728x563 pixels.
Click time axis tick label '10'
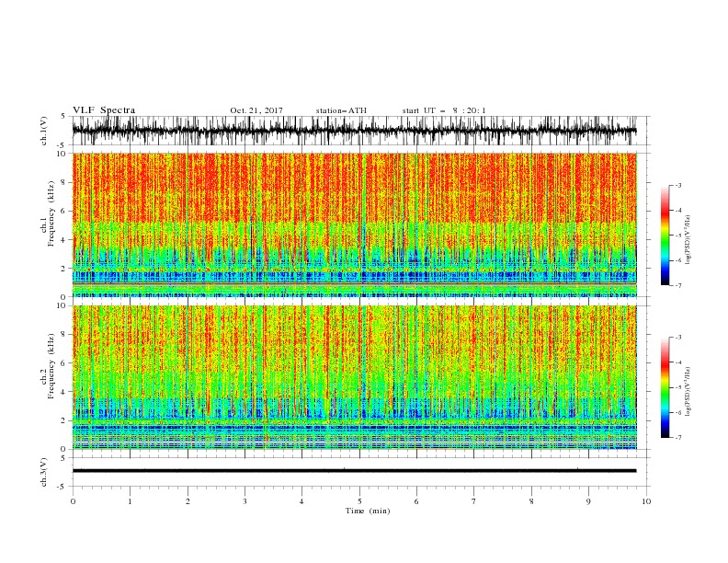coord(646,501)
